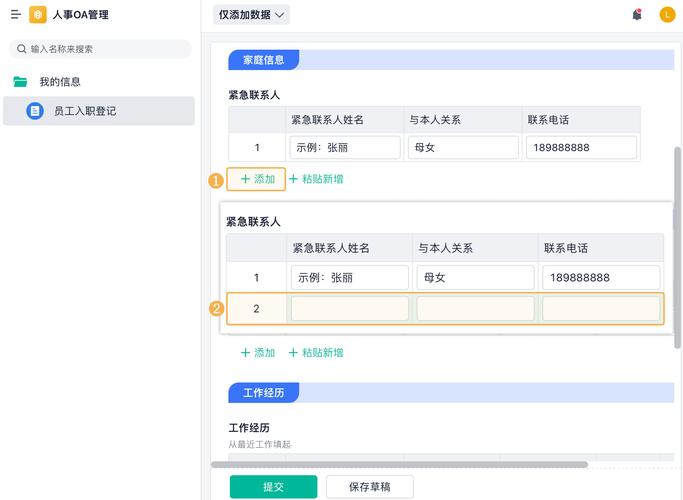Viewport: 683px width, 500px height.
Task: Expand the 仅添加数据 dropdown
Action: [x=252, y=15]
